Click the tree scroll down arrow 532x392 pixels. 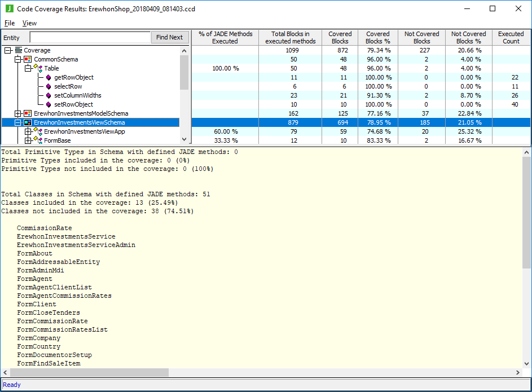click(x=184, y=139)
